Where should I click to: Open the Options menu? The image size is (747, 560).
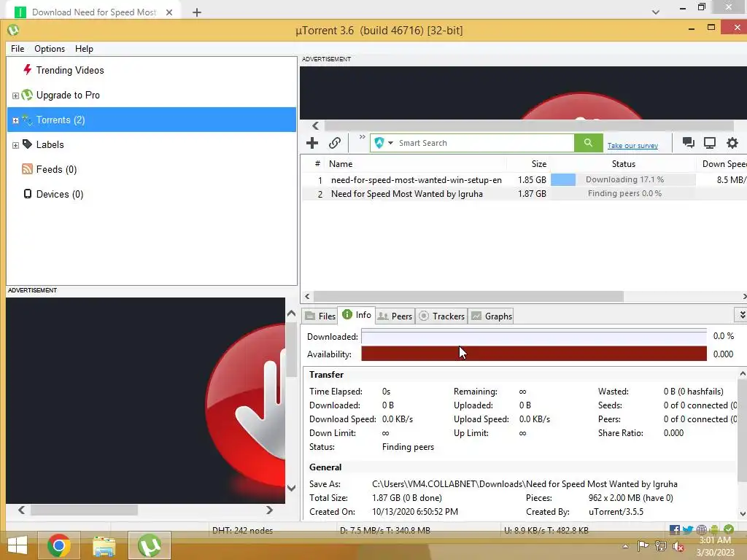coord(50,49)
